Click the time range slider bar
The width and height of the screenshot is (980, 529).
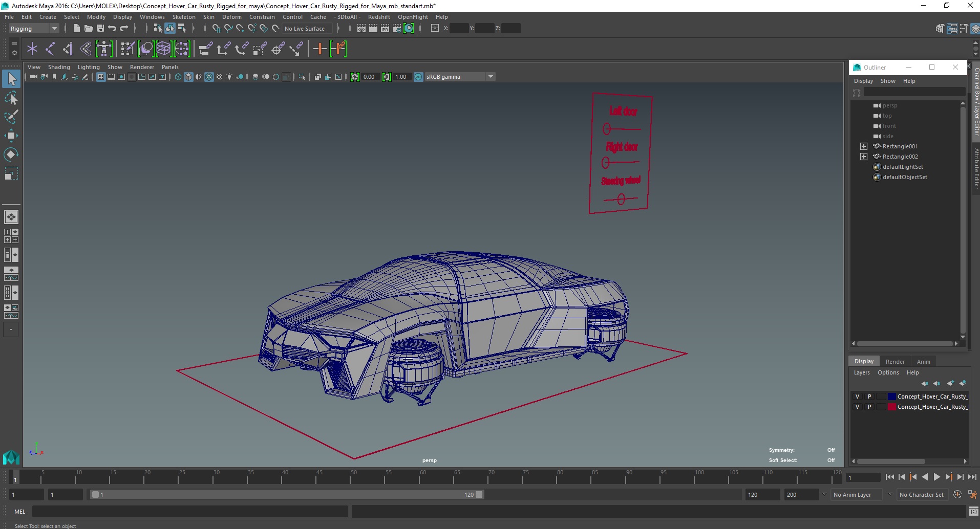pyautogui.click(x=287, y=495)
